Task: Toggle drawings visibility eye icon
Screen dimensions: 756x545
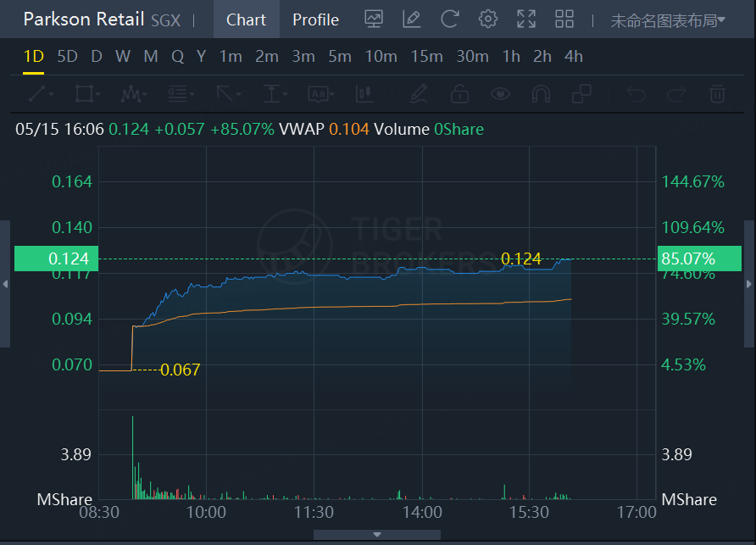Action: [500, 94]
